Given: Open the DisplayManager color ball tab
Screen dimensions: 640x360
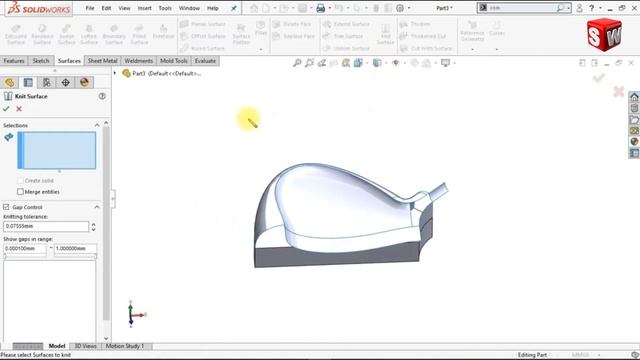Looking at the screenshot, I should 84,82.
